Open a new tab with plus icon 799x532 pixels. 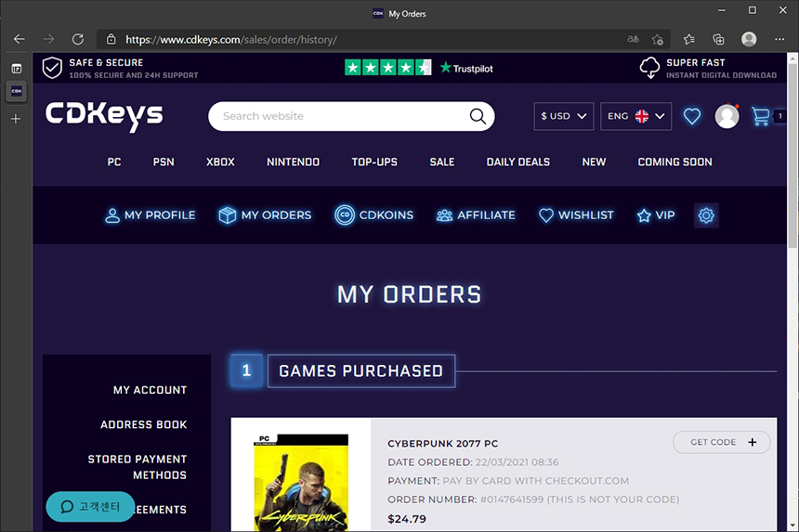coord(16,119)
